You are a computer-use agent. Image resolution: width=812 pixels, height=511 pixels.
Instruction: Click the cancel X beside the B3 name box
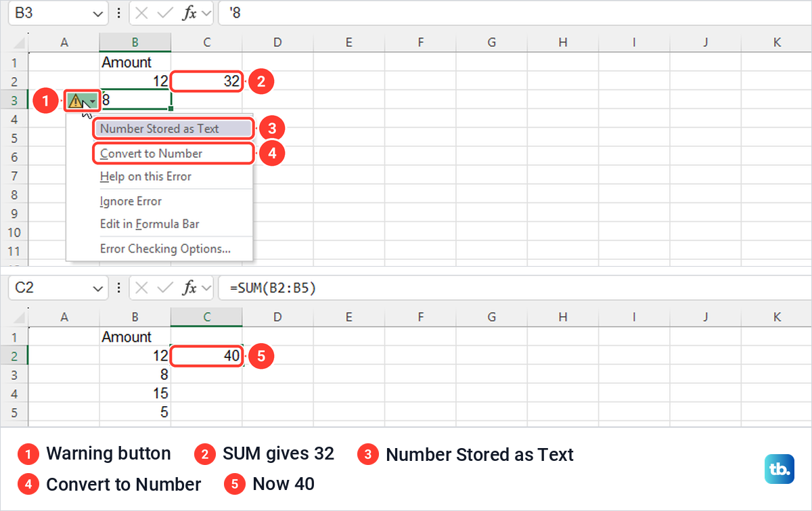[141, 13]
